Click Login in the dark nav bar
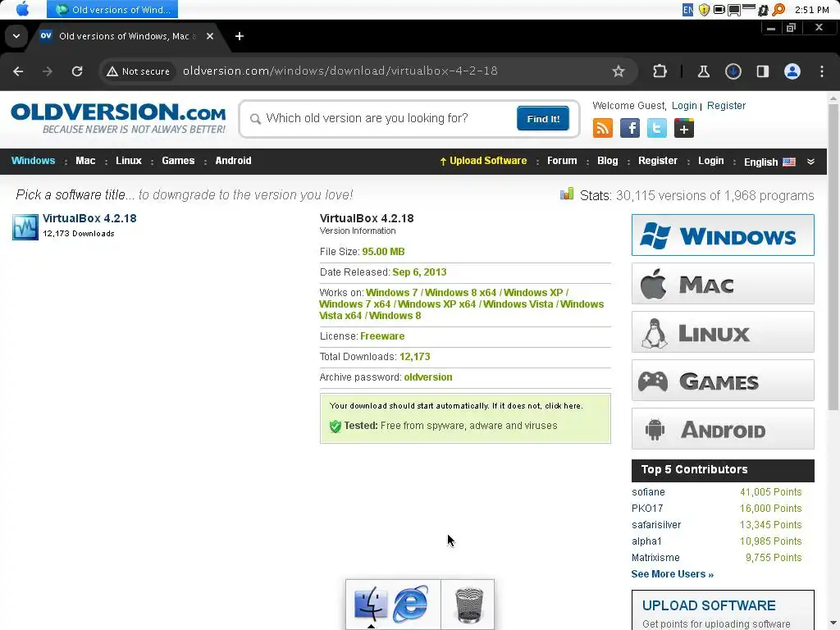Image resolution: width=840 pixels, height=630 pixels. (710, 161)
